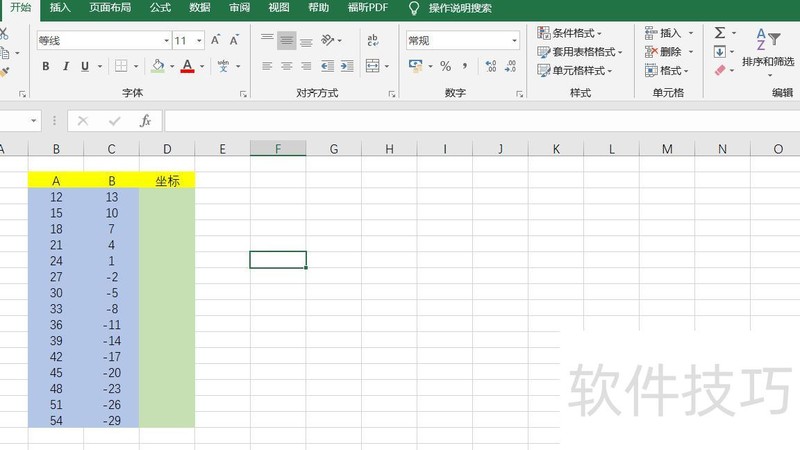Align text left
The height and width of the screenshot is (450, 800).
click(x=267, y=66)
